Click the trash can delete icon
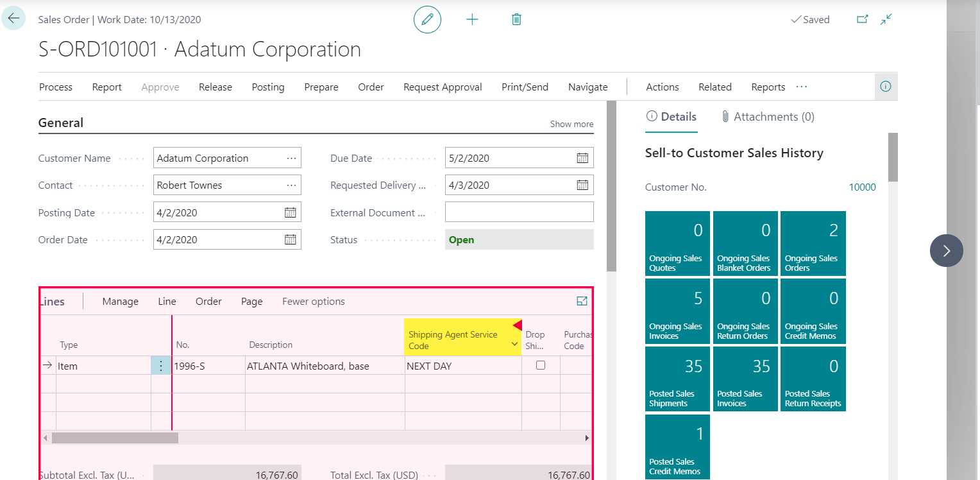980x480 pixels. [x=516, y=20]
